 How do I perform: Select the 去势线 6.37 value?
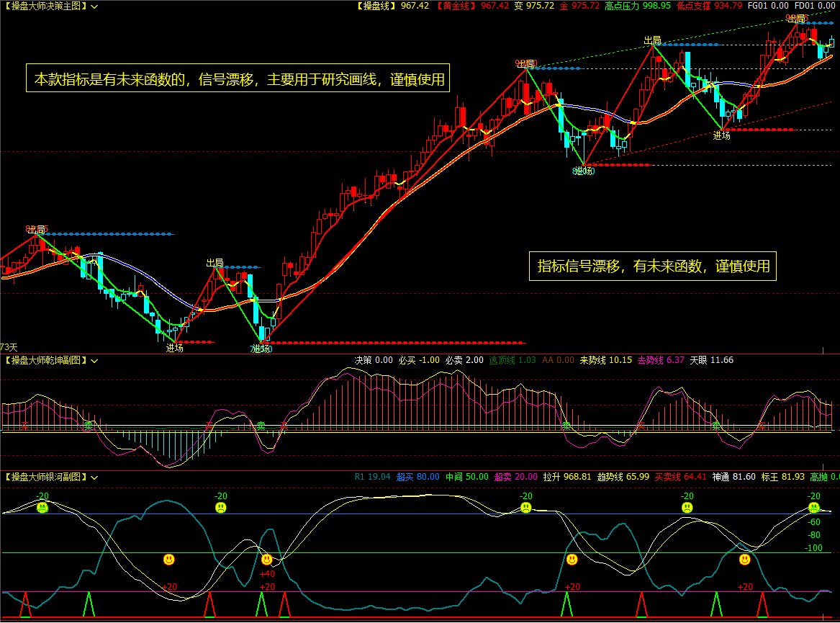pos(661,360)
